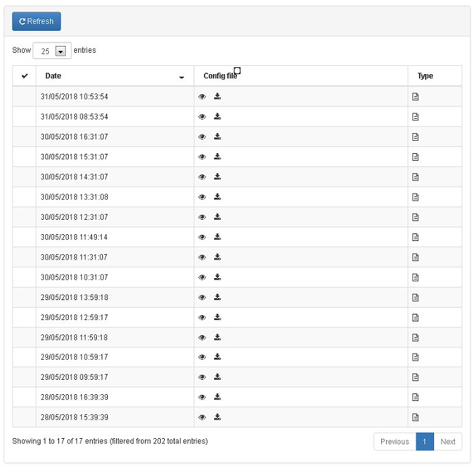Download config from 29/05/2018 10:59:17

click(x=217, y=356)
